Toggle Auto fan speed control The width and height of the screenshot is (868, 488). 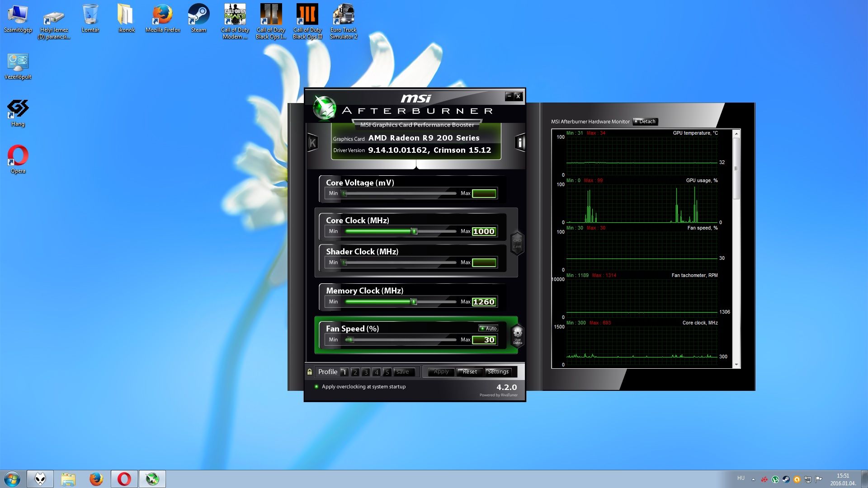[488, 328]
